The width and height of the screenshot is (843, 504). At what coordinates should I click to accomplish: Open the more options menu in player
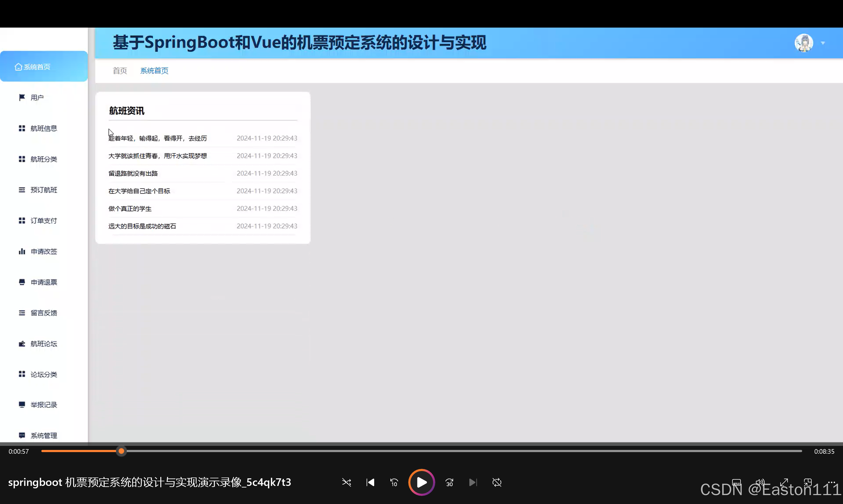point(831,482)
